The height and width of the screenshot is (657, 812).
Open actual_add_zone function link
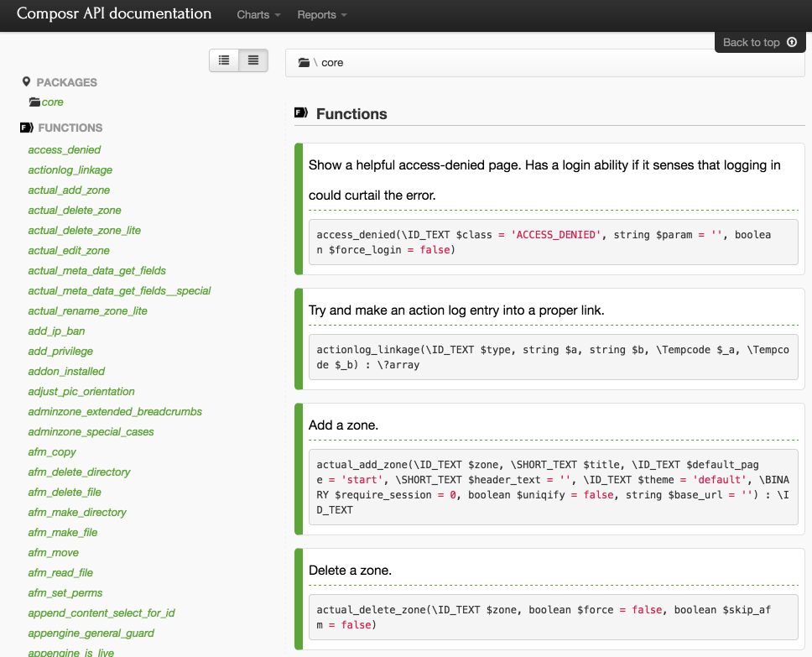69,190
